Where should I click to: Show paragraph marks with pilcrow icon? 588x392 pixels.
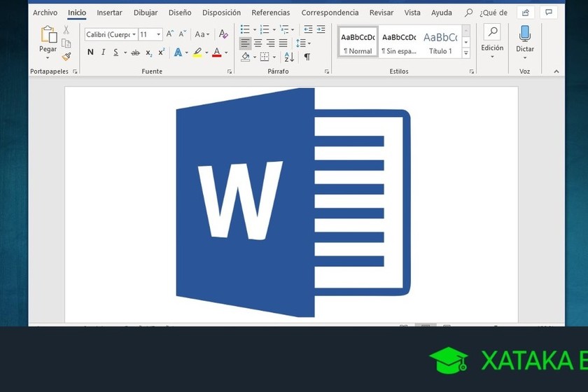click(307, 57)
